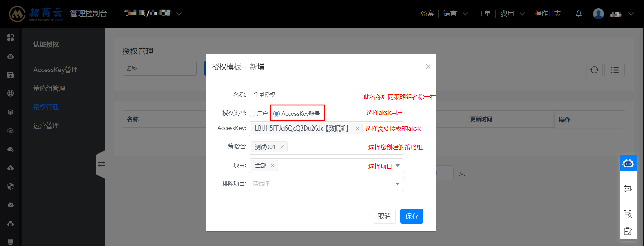Refresh the authorization list

click(x=594, y=70)
